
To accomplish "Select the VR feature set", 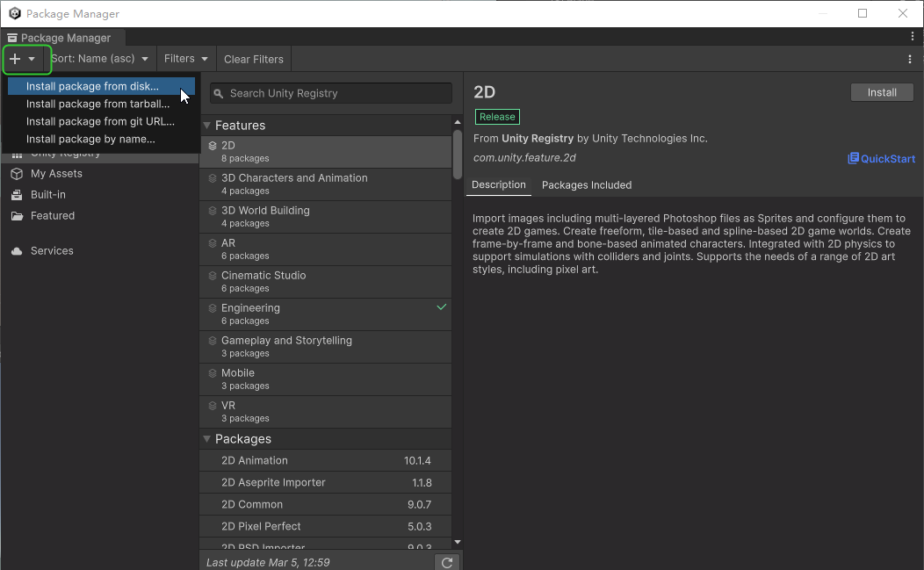I will coord(326,411).
